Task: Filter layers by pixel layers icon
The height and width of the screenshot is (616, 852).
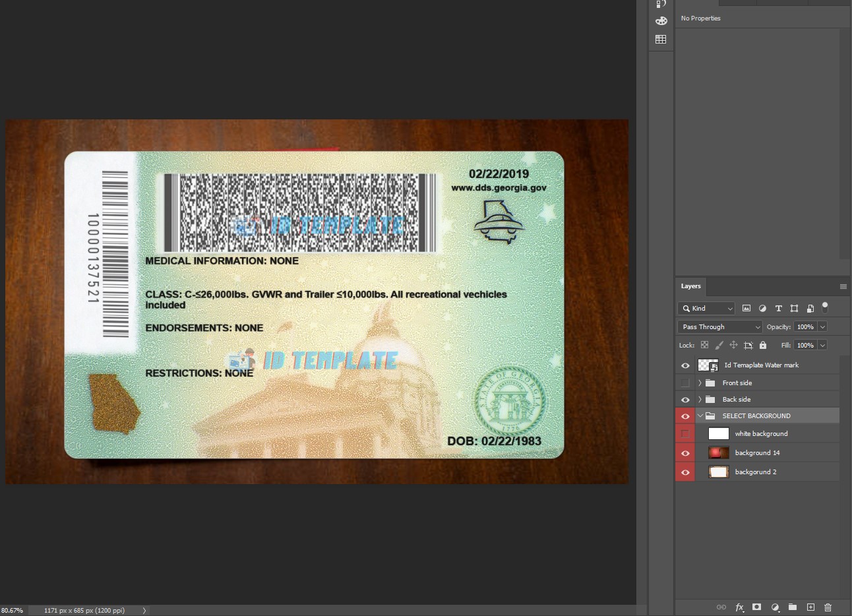Action: (746, 308)
